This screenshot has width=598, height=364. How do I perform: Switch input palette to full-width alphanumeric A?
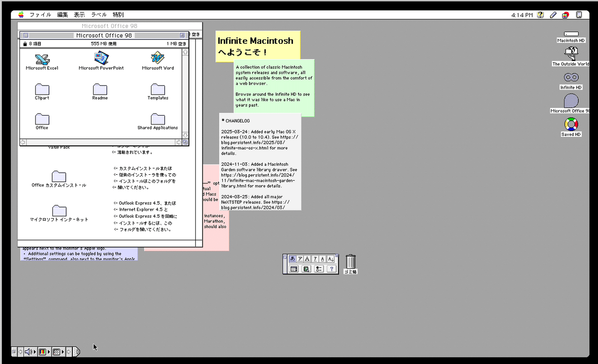click(307, 259)
